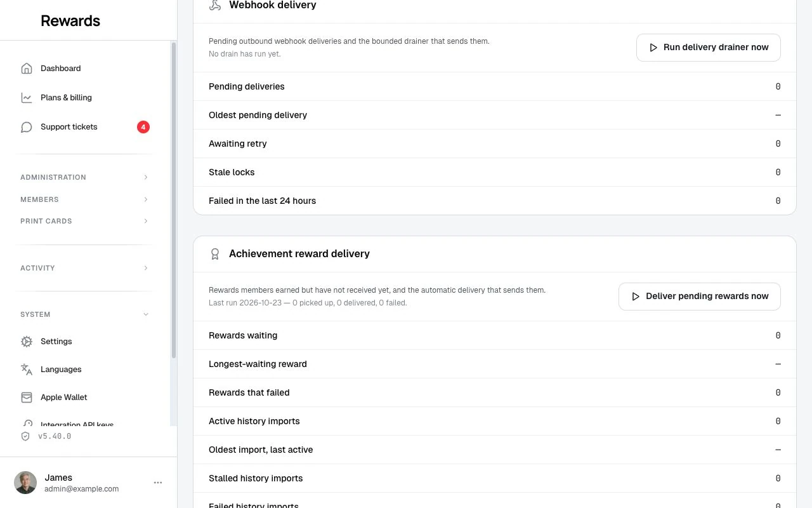
Task: Click Oldest import, last active row
Action: 495,450
